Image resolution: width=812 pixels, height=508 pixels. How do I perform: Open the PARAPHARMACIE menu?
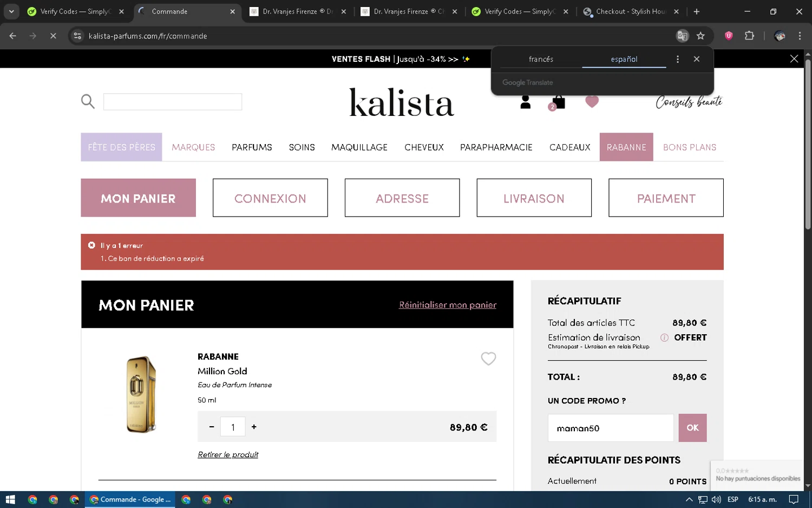click(496, 147)
